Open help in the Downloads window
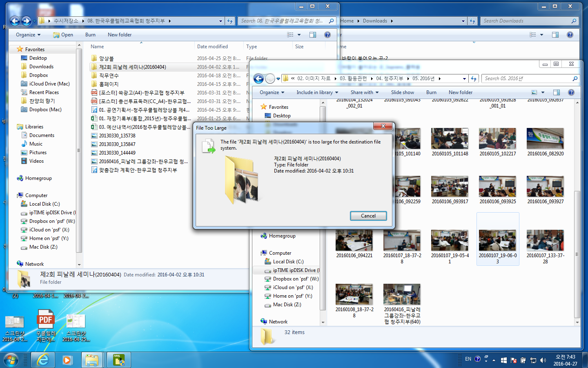Image resolution: width=588 pixels, height=368 pixels. pos(570,35)
